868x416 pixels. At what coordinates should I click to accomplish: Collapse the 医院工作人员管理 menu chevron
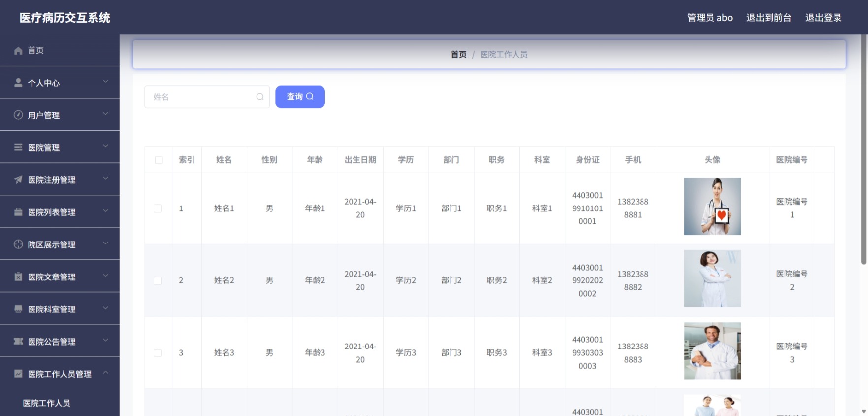coord(105,372)
